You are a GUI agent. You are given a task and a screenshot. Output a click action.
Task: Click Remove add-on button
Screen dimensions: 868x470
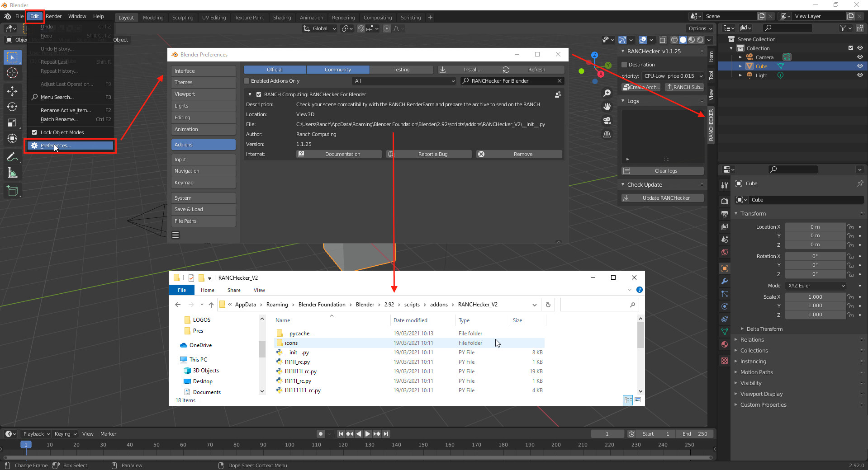519,154
